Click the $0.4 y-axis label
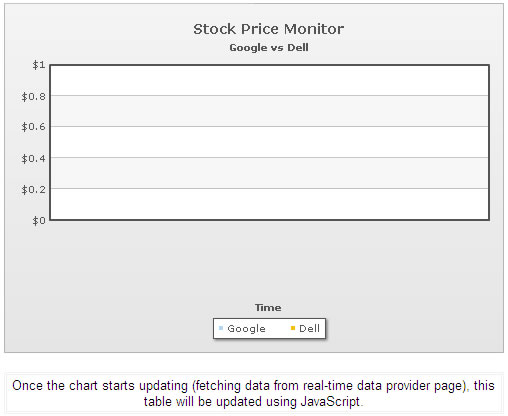The width and height of the screenshot is (508, 416). pyautogui.click(x=33, y=158)
